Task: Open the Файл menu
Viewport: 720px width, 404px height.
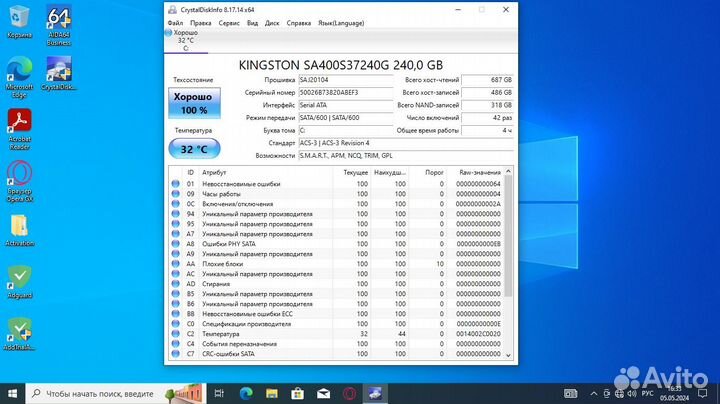Action: click(175, 23)
